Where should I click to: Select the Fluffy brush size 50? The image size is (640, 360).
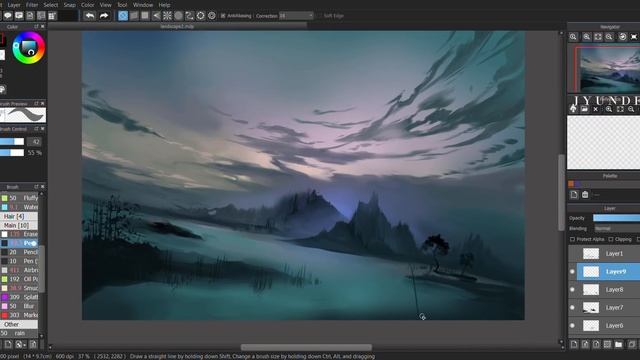(x=19, y=198)
